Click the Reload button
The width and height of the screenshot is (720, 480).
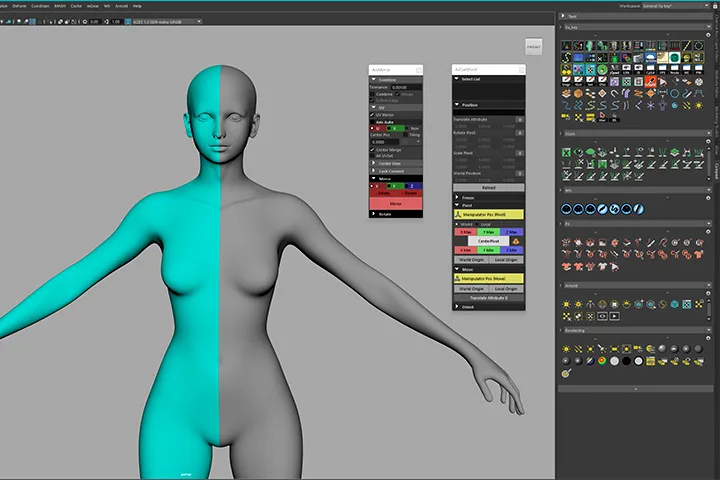(x=489, y=187)
